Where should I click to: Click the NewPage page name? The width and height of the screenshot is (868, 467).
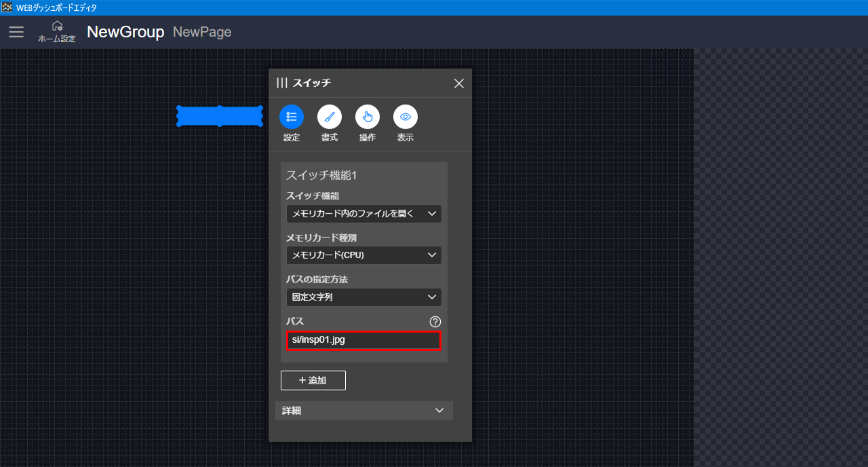coord(202,32)
